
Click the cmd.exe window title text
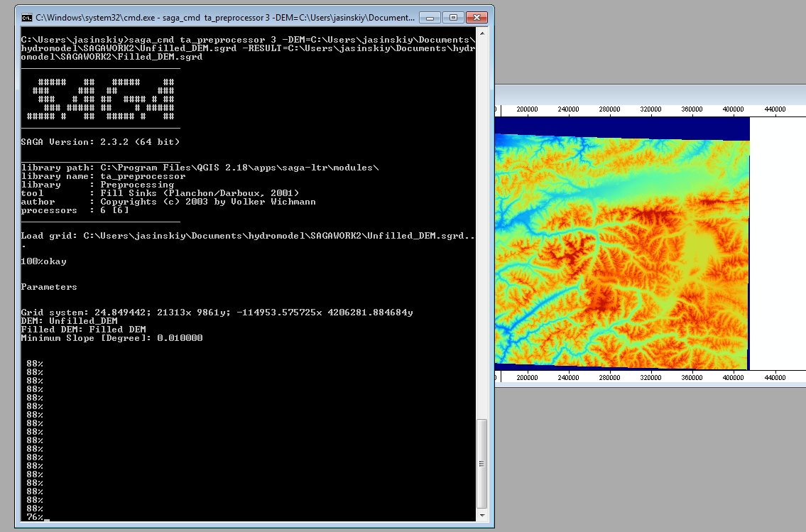click(225, 18)
